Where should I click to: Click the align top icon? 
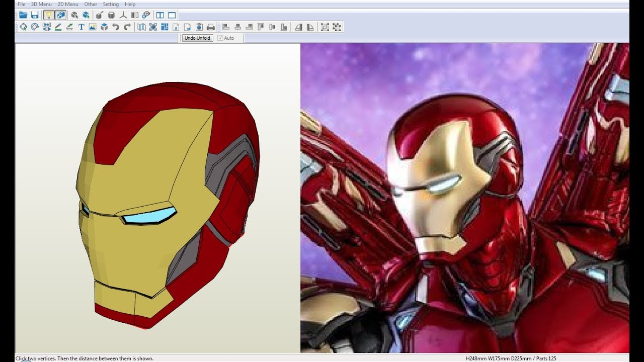click(261, 27)
